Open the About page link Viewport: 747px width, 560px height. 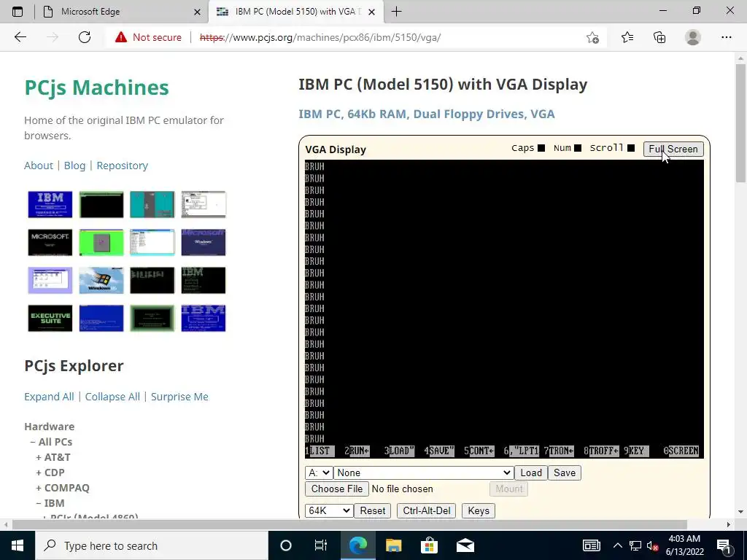39,166
